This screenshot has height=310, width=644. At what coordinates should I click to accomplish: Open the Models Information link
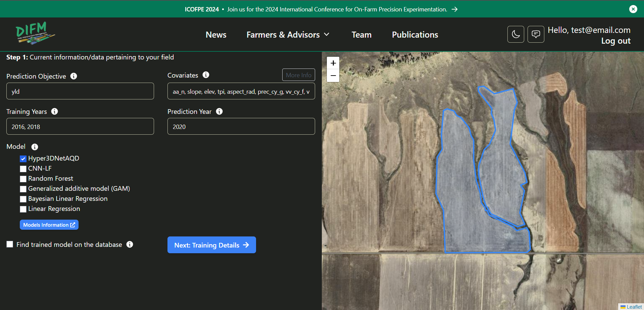[x=49, y=225]
